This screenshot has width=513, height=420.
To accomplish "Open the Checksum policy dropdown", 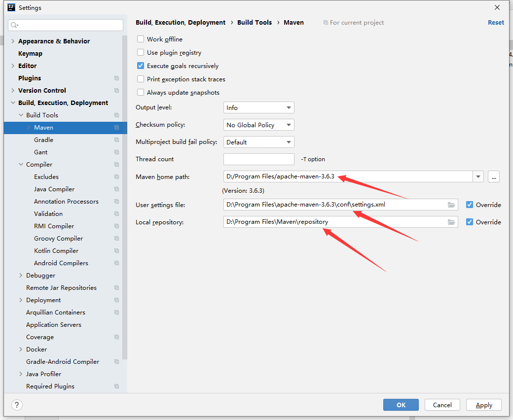I will pos(259,125).
